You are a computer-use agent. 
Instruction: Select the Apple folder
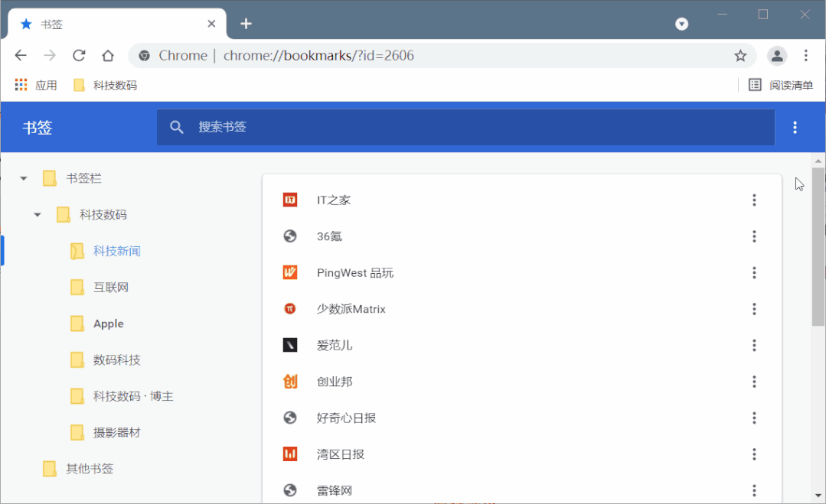[x=97, y=324]
